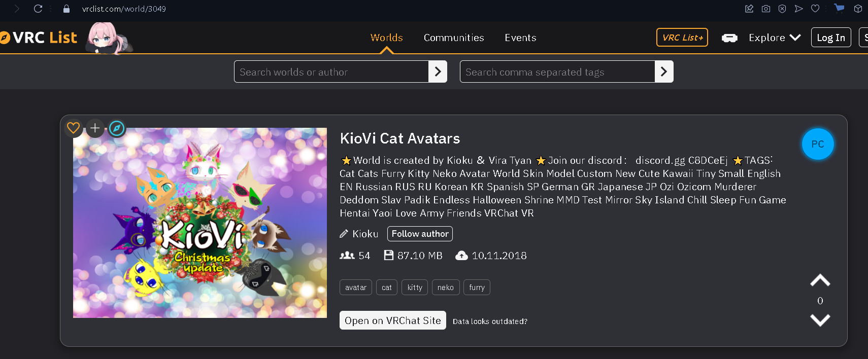The width and height of the screenshot is (868, 359).
Task: Click the 87.10 MB file size
Action: 413,256
